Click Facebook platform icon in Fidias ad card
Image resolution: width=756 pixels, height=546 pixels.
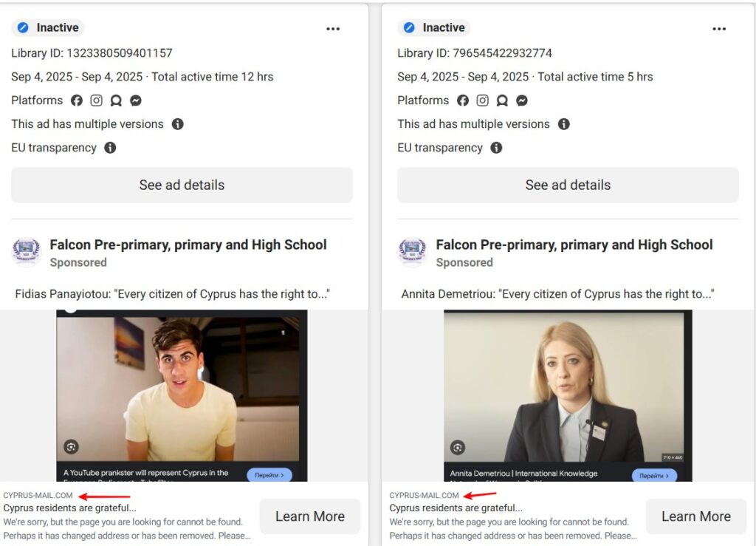click(77, 100)
